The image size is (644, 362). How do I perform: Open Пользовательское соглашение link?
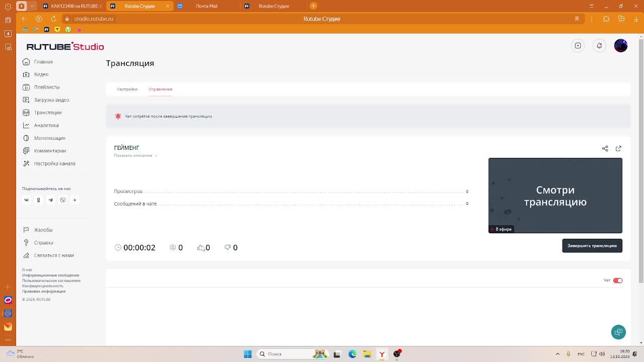tap(51, 281)
